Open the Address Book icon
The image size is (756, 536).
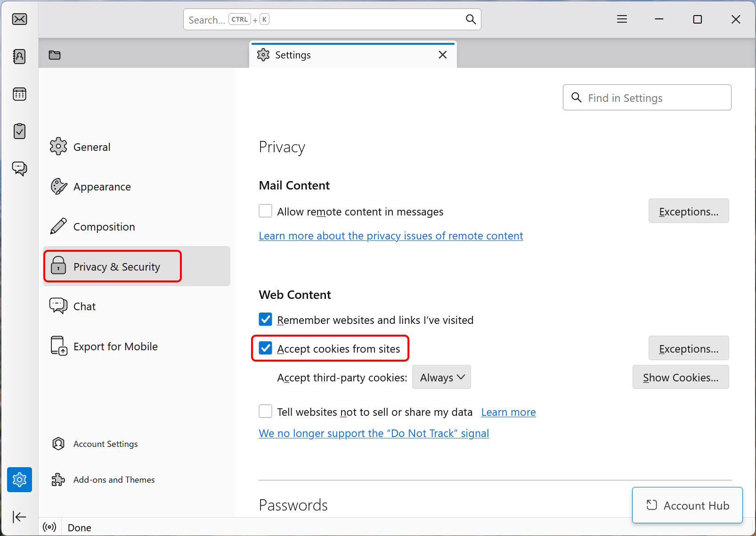pos(19,57)
